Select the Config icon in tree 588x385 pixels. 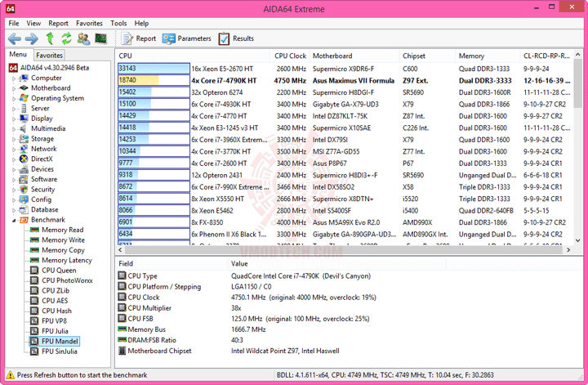click(24, 199)
